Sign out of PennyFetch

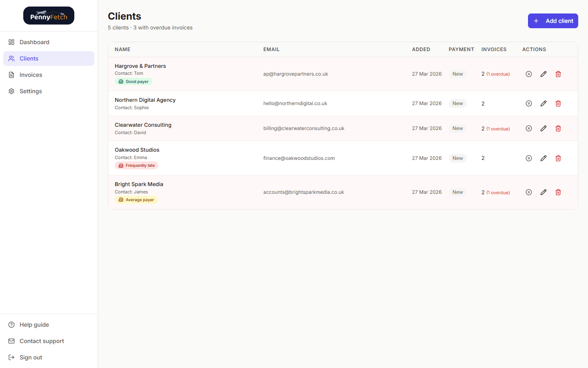coord(31,357)
